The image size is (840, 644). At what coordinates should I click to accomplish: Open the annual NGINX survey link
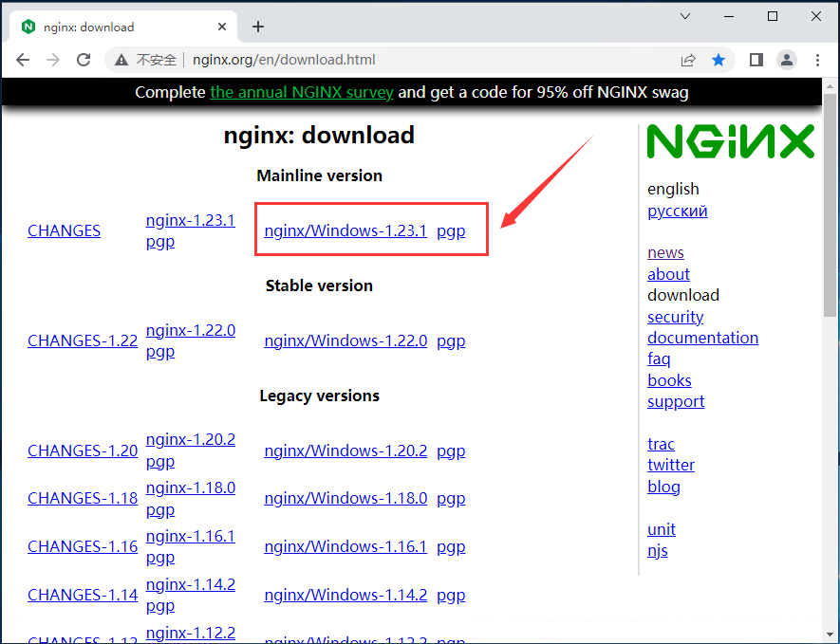click(x=302, y=92)
